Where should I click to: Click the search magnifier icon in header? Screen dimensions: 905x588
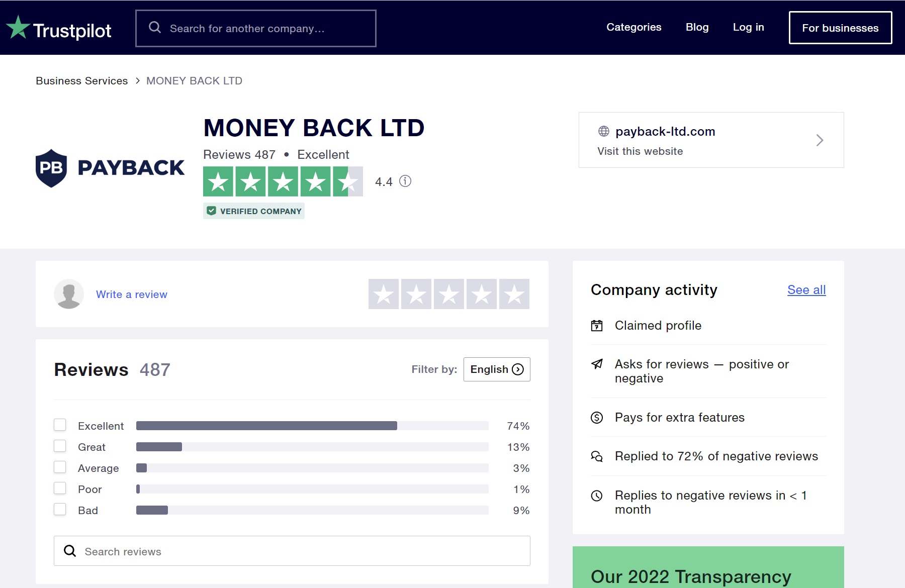click(x=155, y=27)
